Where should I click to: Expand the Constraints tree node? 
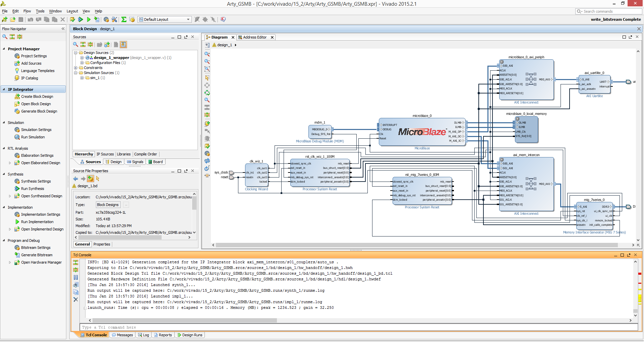(76, 68)
